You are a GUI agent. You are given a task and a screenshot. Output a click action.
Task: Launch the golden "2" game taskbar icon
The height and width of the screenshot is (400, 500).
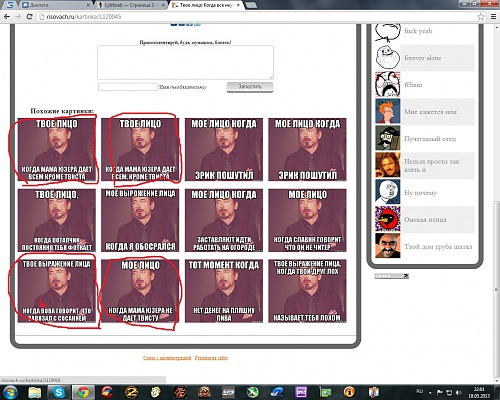[x=131, y=392]
